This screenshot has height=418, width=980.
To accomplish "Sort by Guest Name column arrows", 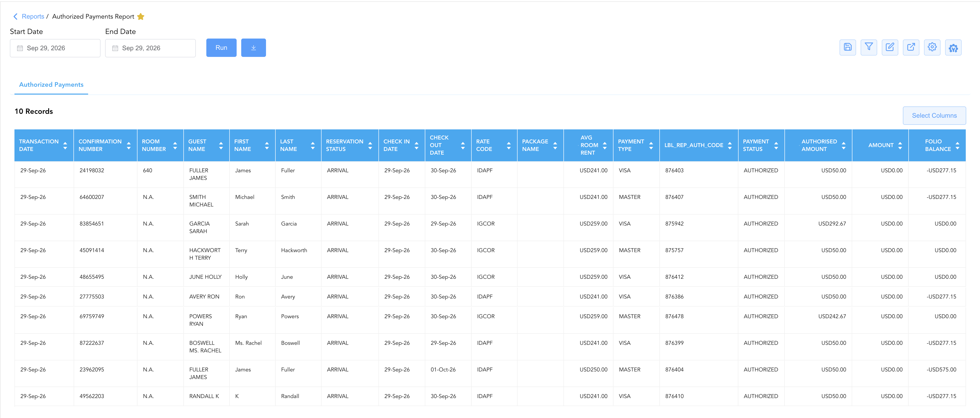I will (x=221, y=145).
